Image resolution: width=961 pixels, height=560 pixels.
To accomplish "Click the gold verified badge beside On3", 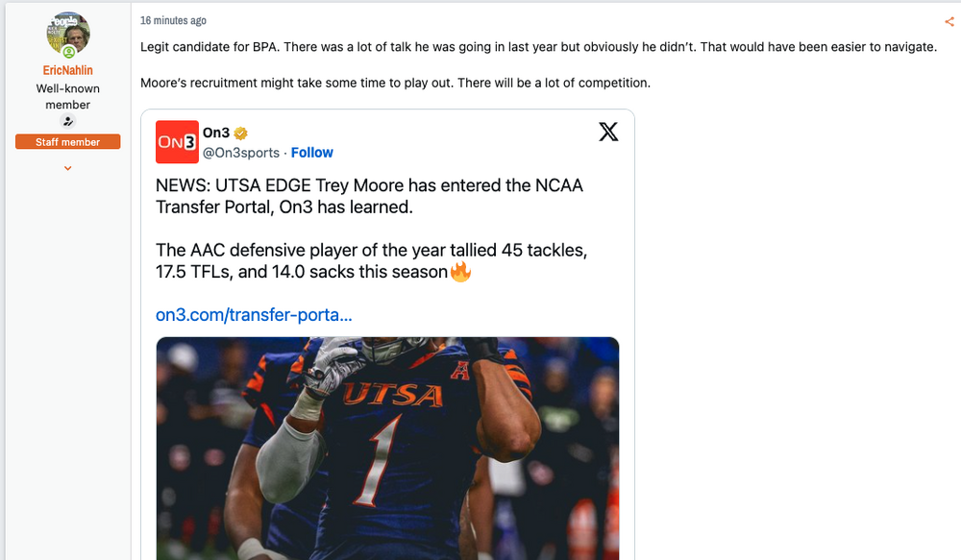I will pyautogui.click(x=240, y=134).
